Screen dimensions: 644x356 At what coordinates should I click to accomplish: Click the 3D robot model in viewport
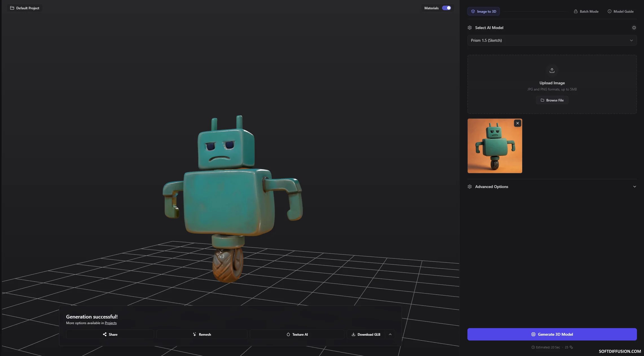click(x=232, y=198)
